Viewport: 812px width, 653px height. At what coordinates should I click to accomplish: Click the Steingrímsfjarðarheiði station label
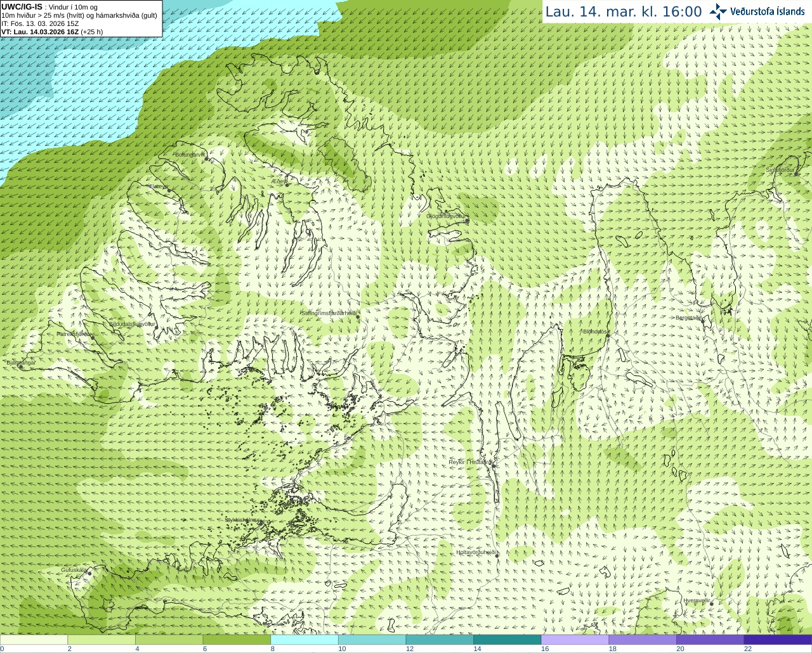329,313
